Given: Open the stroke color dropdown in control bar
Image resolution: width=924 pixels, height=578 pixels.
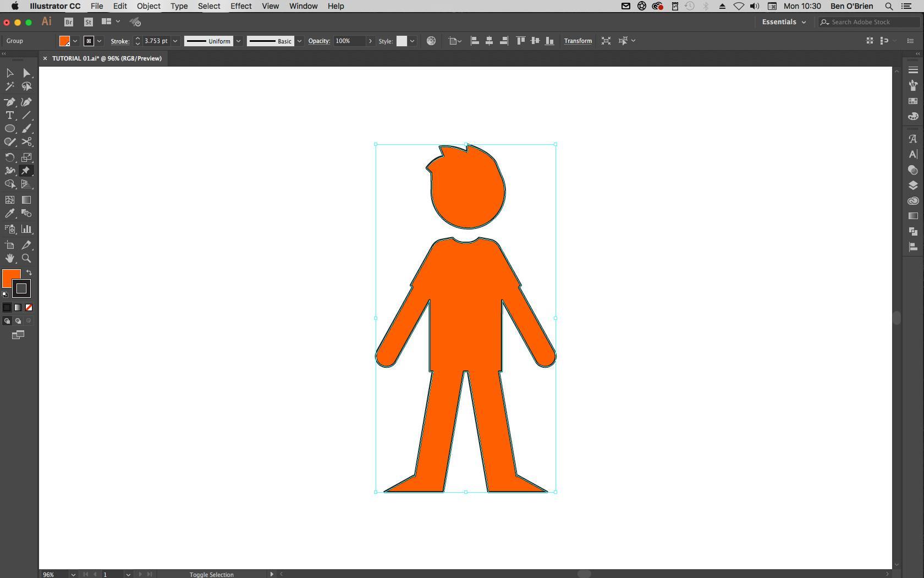Looking at the screenshot, I should coord(99,41).
